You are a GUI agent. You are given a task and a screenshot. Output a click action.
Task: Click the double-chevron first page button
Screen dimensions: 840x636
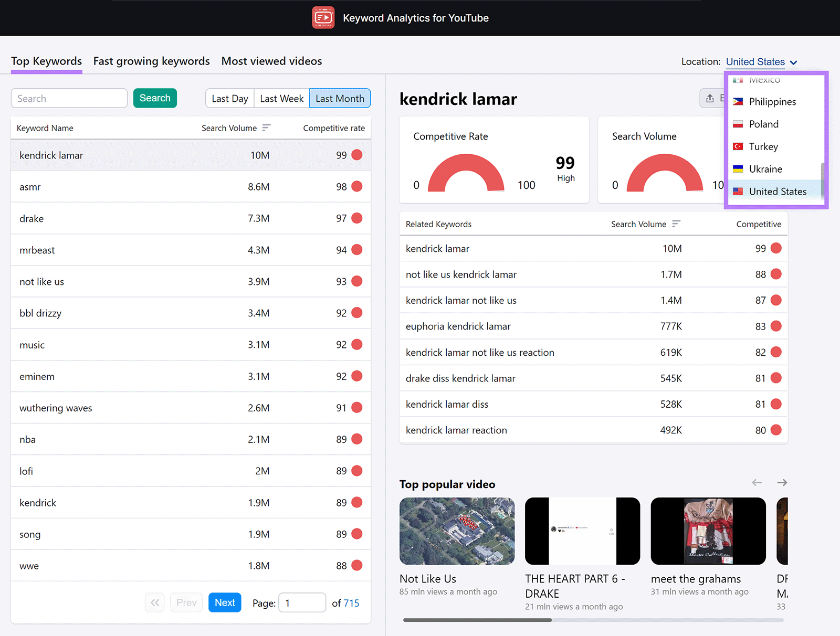point(155,602)
